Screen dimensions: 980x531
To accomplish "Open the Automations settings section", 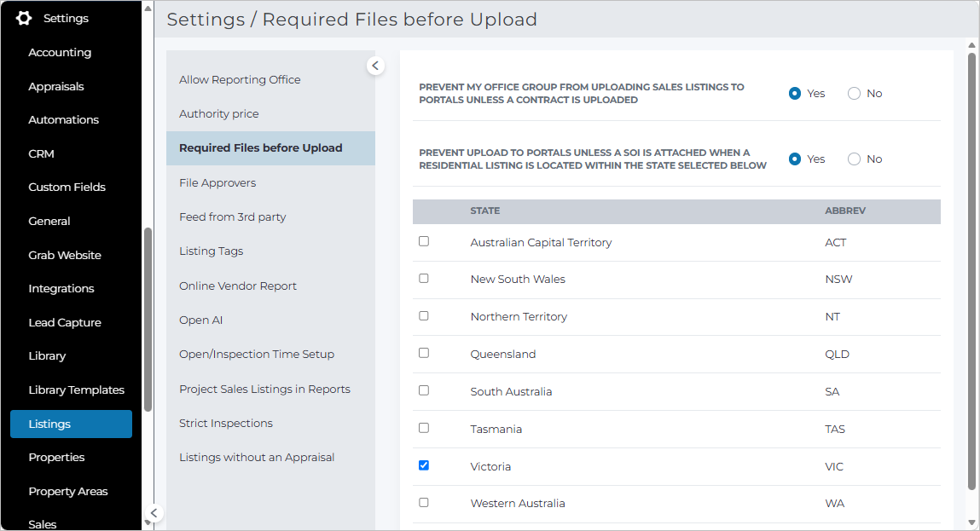I will coord(63,119).
